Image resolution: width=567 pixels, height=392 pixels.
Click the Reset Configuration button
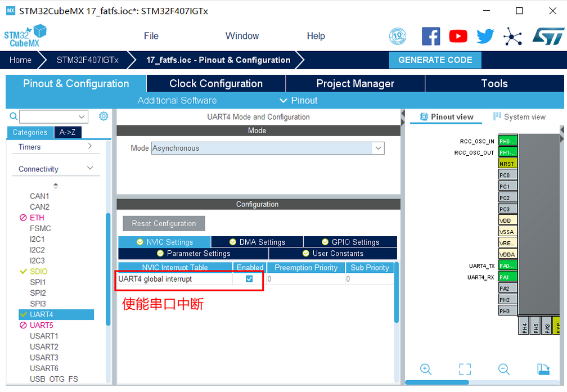[x=164, y=223]
